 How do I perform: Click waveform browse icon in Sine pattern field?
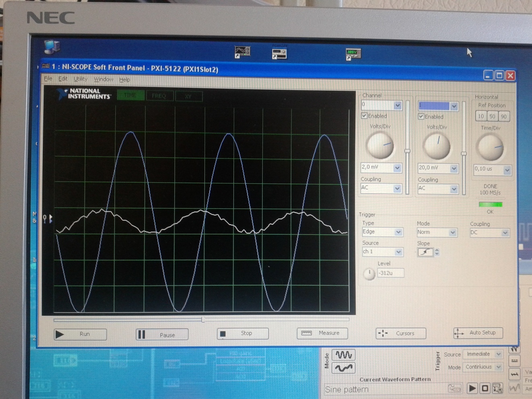(454, 389)
